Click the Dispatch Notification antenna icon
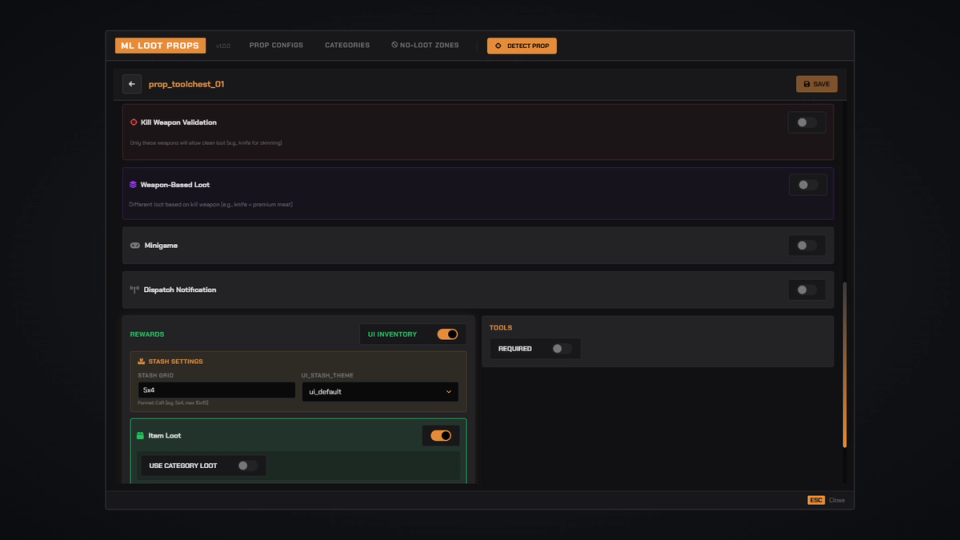 (134, 290)
